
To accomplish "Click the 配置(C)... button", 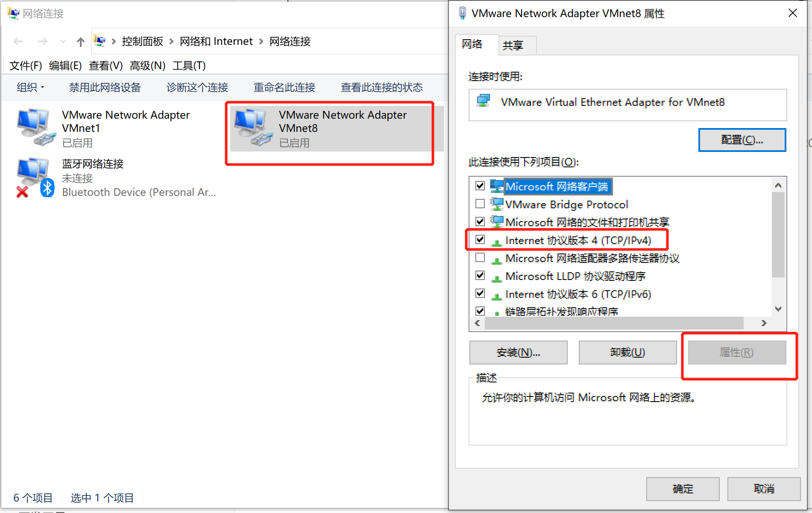I will [742, 140].
